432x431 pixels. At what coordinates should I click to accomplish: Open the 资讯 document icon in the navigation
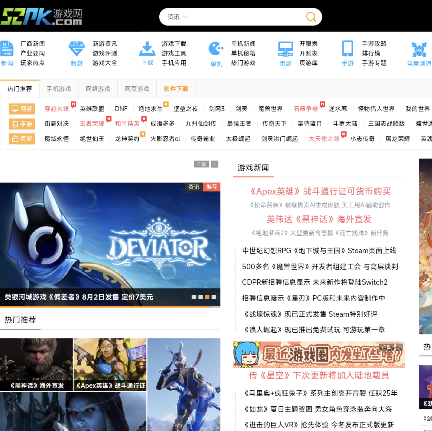7,49
